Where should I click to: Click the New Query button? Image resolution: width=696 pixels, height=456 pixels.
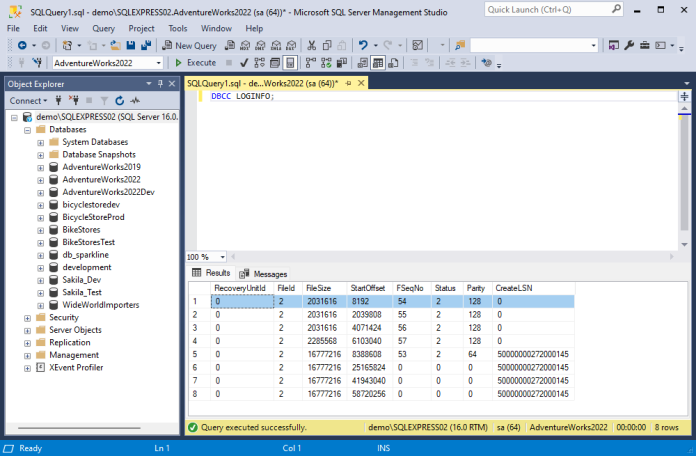pos(190,45)
